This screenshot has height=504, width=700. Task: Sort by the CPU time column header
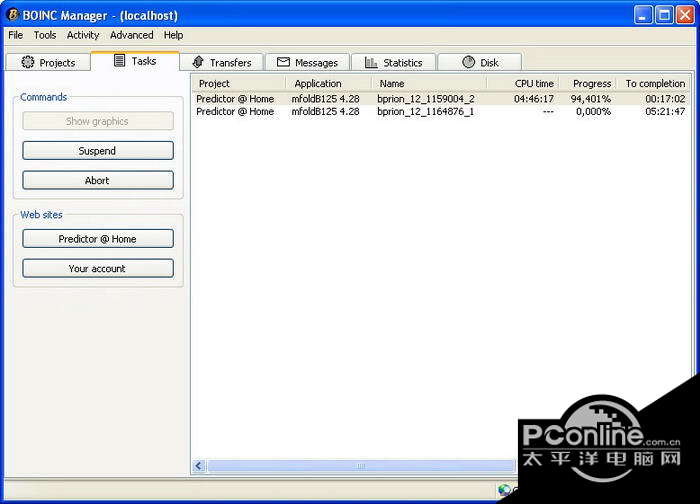tap(523, 83)
